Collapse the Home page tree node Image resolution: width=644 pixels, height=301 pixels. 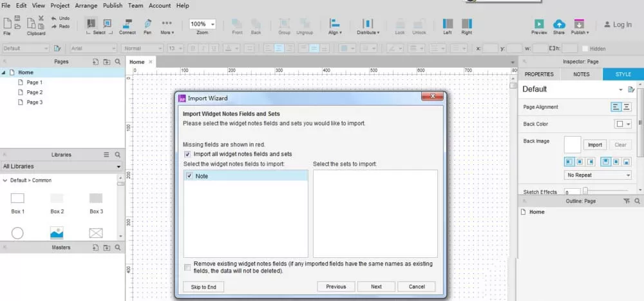pyautogui.click(x=4, y=72)
